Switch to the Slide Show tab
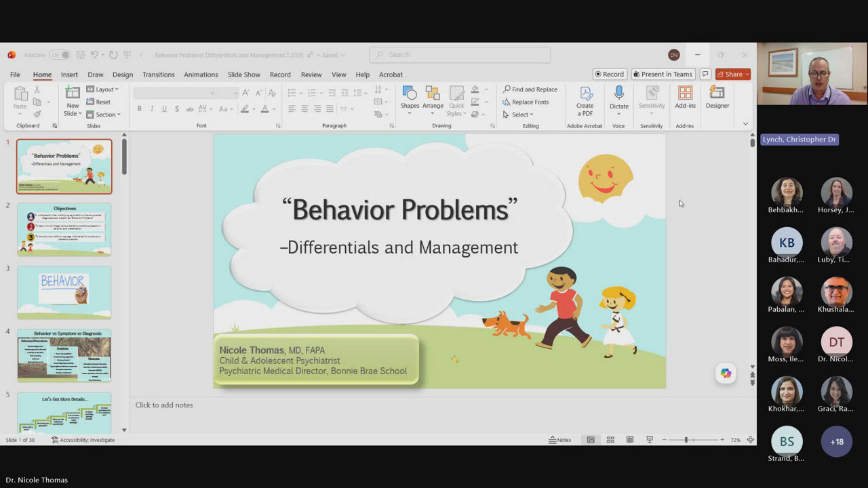This screenshot has height=488, width=868. click(x=243, y=75)
